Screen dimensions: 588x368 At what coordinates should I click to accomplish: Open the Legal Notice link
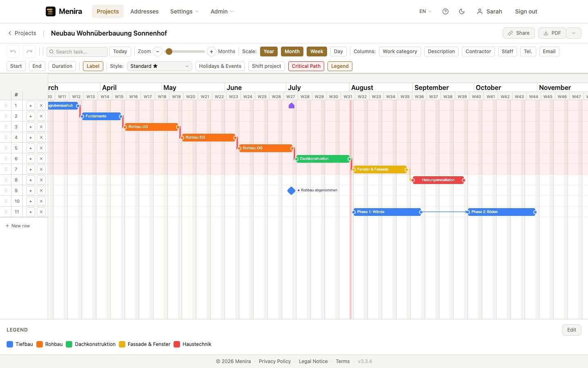313,361
